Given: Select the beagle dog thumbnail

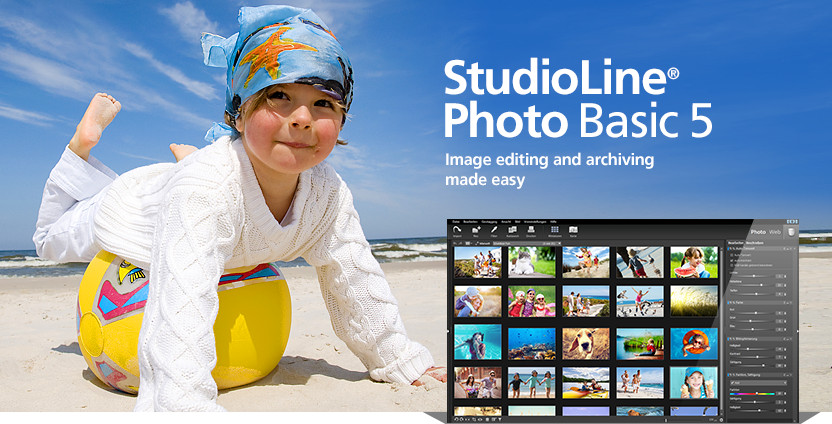Looking at the screenshot, I should pos(586,344).
